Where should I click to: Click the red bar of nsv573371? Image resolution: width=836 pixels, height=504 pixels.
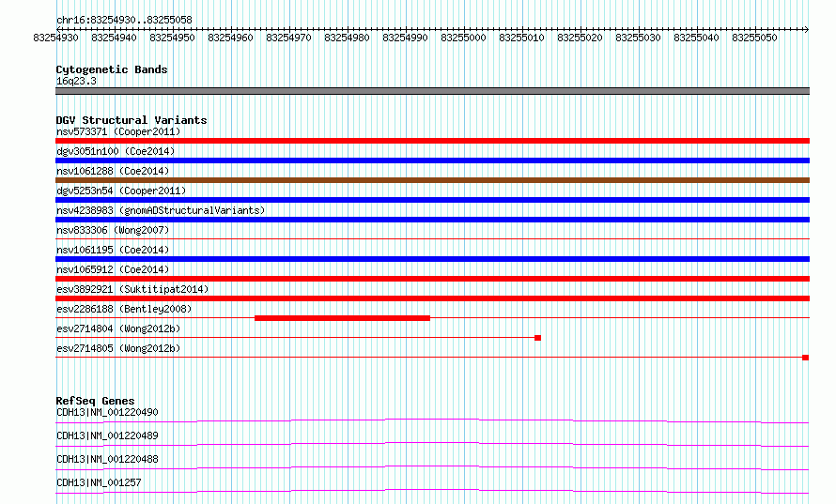coord(432,141)
